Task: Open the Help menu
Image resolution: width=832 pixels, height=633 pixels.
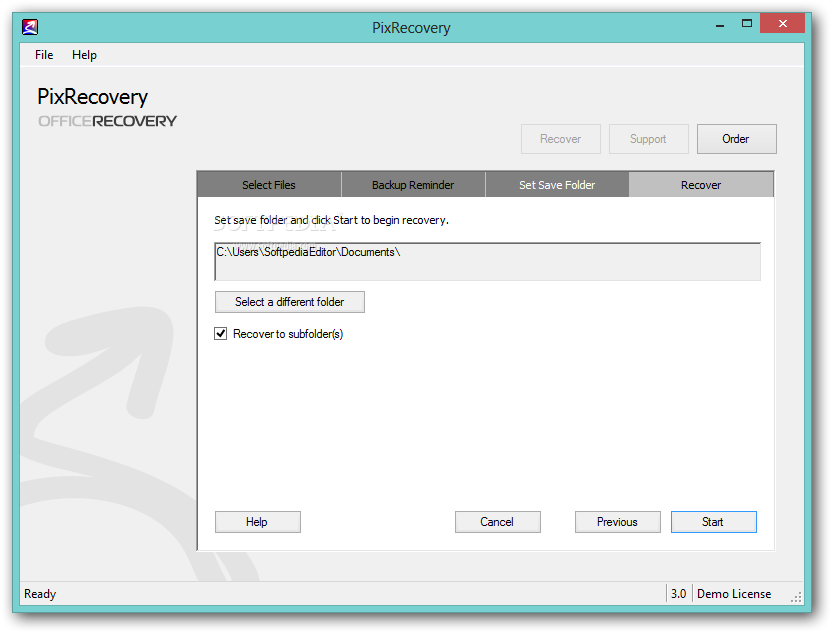Action: 84,55
